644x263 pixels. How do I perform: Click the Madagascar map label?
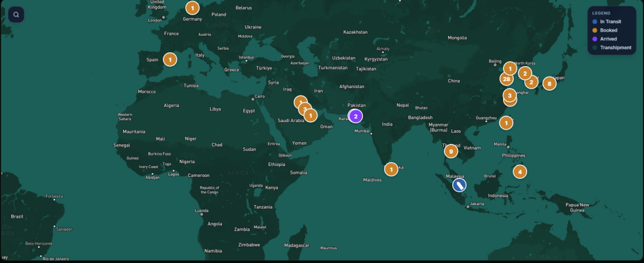pyautogui.click(x=297, y=245)
